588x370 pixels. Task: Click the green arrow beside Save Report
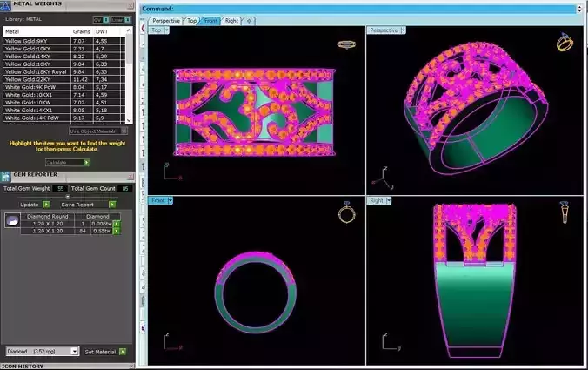[112, 205]
